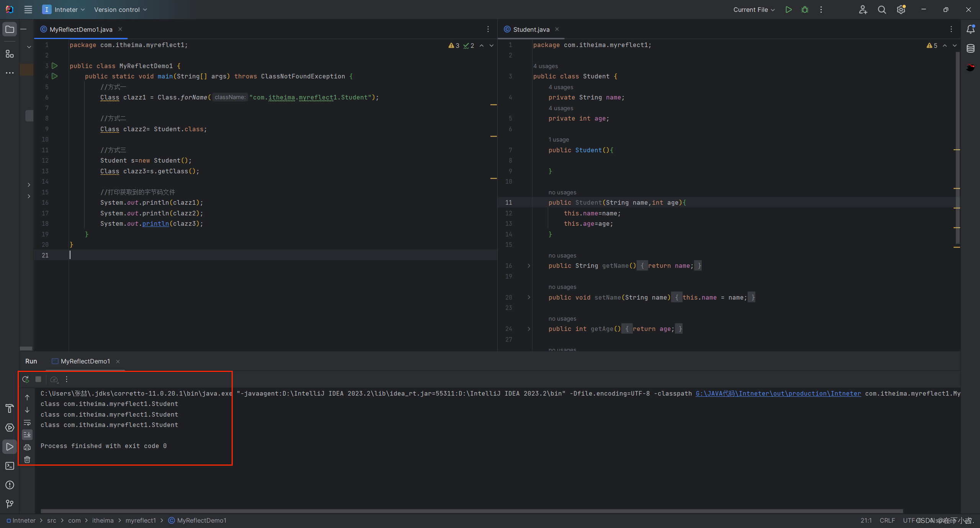Image resolution: width=980 pixels, height=528 pixels.
Task: Click the Stop process button
Action: pyautogui.click(x=38, y=379)
